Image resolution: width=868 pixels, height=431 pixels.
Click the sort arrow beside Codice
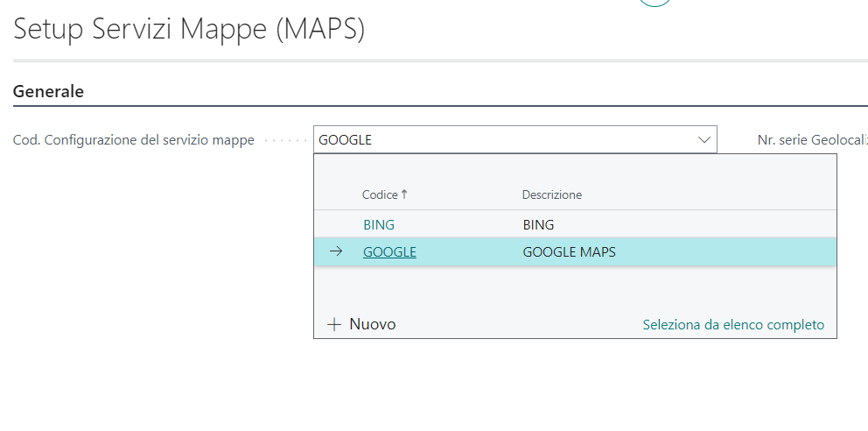click(403, 194)
